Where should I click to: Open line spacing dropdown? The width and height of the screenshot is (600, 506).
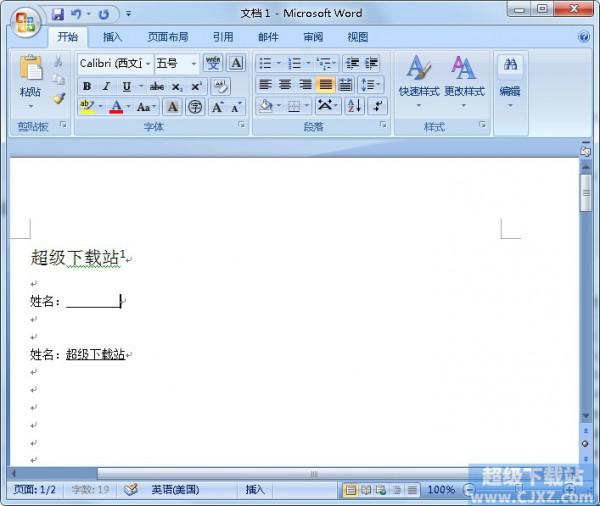tap(370, 85)
